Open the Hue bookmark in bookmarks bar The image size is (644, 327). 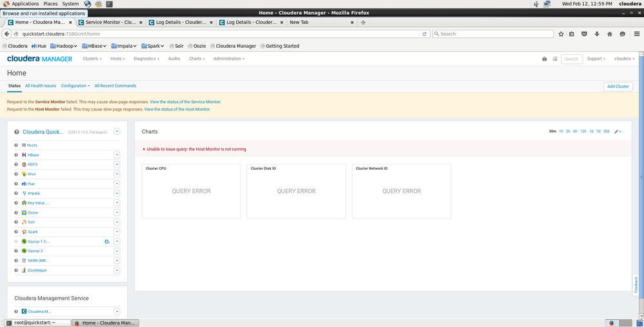point(39,46)
